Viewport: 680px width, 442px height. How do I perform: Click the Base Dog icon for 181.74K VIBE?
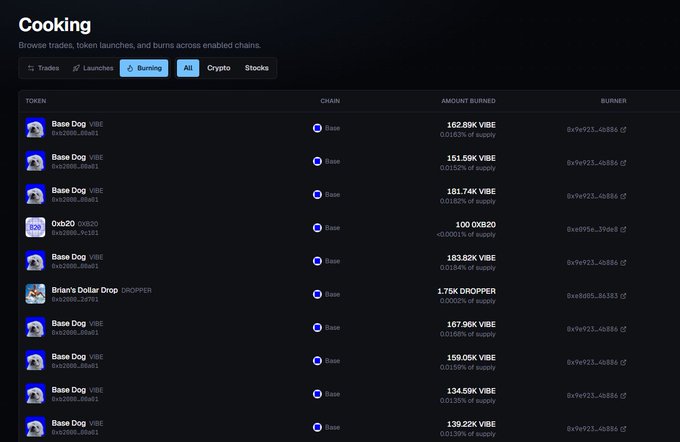35,194
